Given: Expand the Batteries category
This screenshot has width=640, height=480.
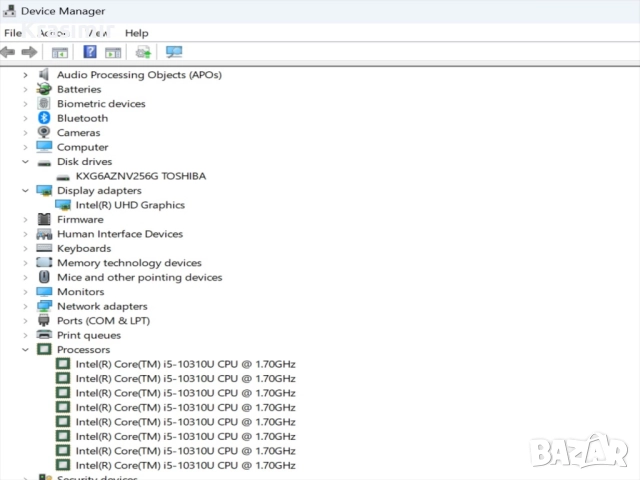Looking at the screenshot, I should (25, 89).
